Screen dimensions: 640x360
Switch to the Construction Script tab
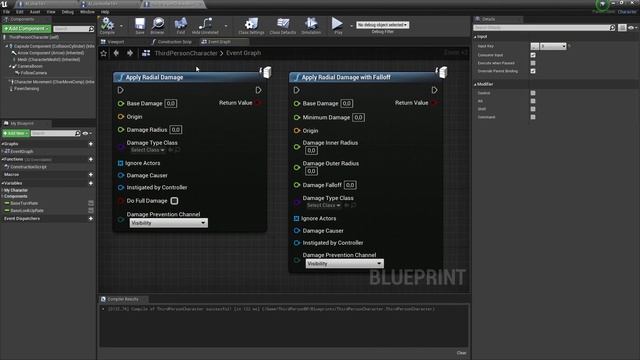[174, 42]
